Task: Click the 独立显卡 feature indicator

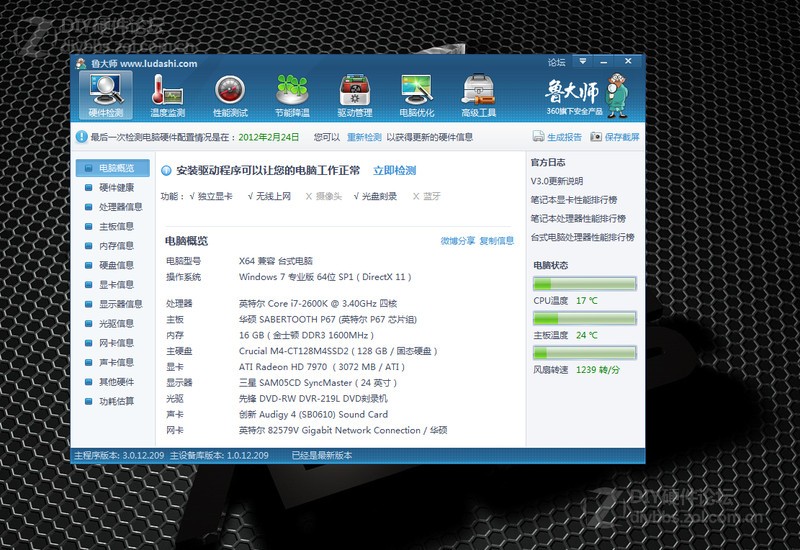Action: pos(211,196)
